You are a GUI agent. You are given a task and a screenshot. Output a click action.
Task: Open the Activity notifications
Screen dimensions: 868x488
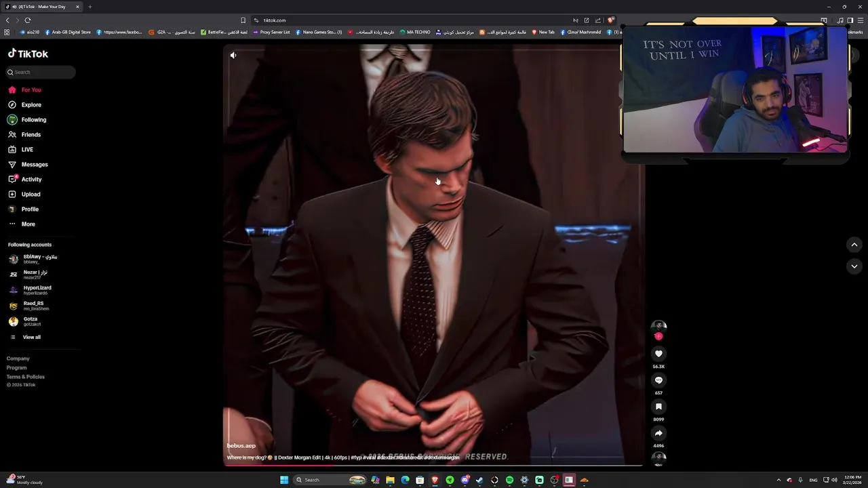tap(25, 179)
